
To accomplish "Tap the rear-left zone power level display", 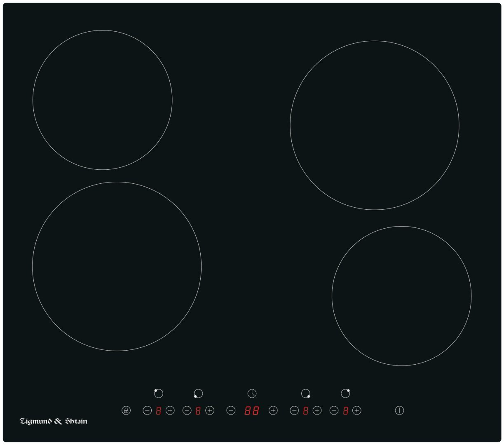I will (x=158, y=410).
